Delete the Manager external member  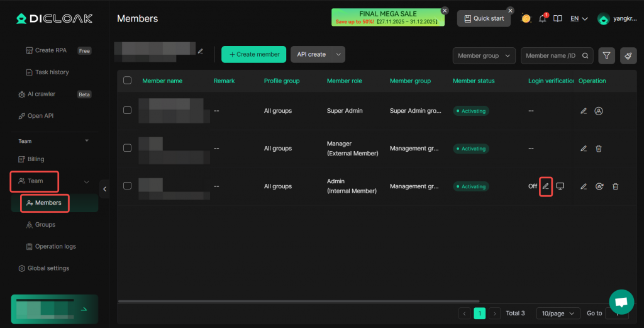(599, 149)
